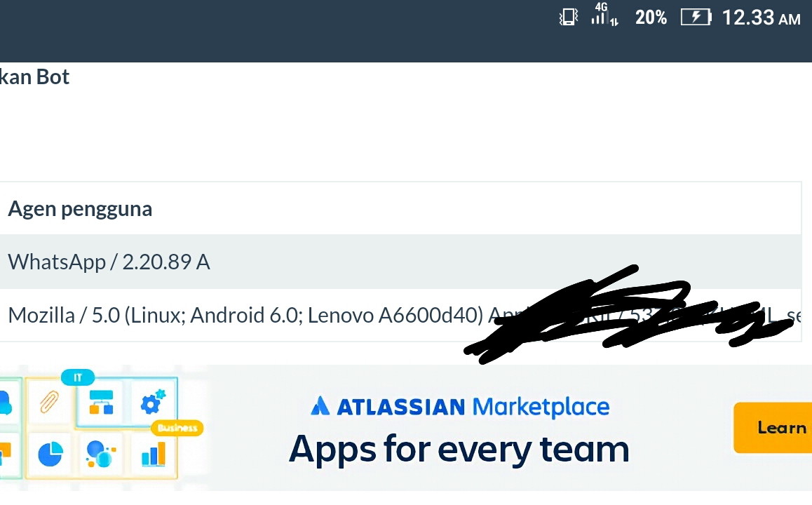Click the overlapping circles icon in the ad
The width and height of the screenshot is (812, 505).
[x=100, y=454]
